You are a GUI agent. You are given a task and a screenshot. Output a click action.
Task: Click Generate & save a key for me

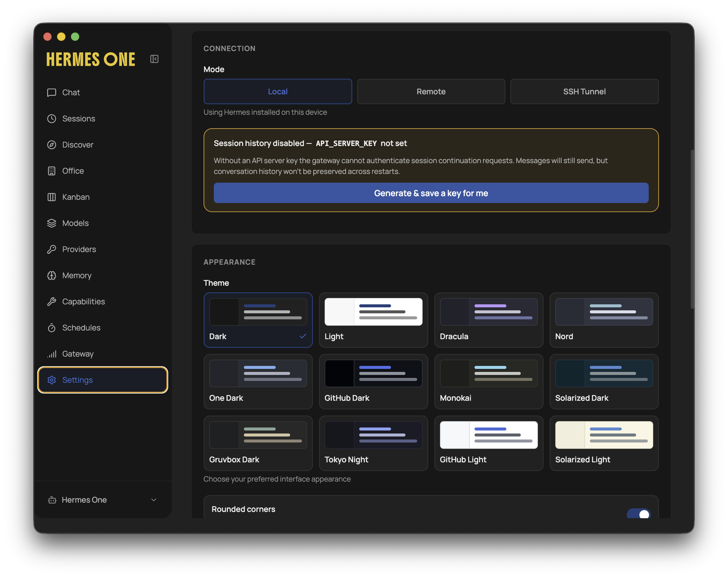(x=431, y=193)
